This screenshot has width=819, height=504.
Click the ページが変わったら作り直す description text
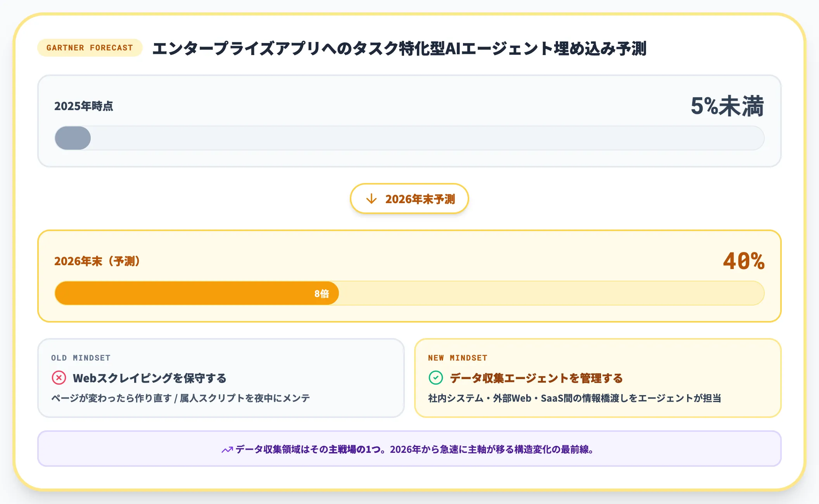pyautogui.click(x=181, y=398)
